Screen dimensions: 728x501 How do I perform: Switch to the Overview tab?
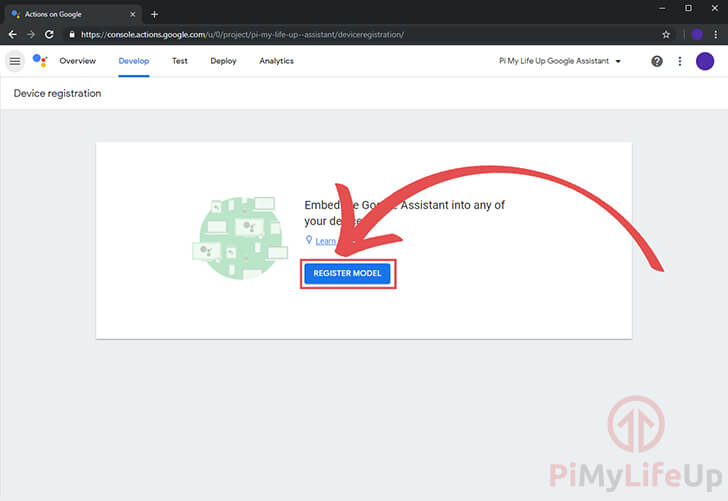coord(78,61)
